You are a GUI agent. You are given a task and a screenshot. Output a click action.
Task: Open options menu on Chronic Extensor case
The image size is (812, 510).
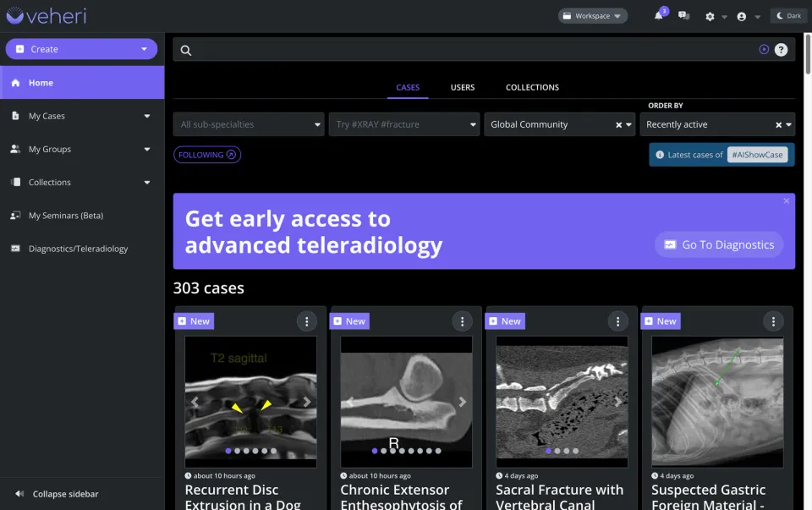tap(463, 321)
